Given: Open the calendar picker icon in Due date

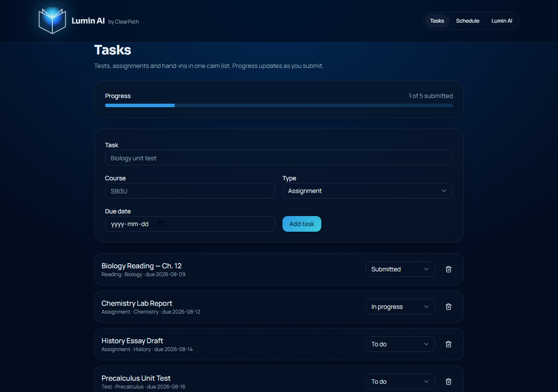Looking at the screenshot, I should click(161, 224).
